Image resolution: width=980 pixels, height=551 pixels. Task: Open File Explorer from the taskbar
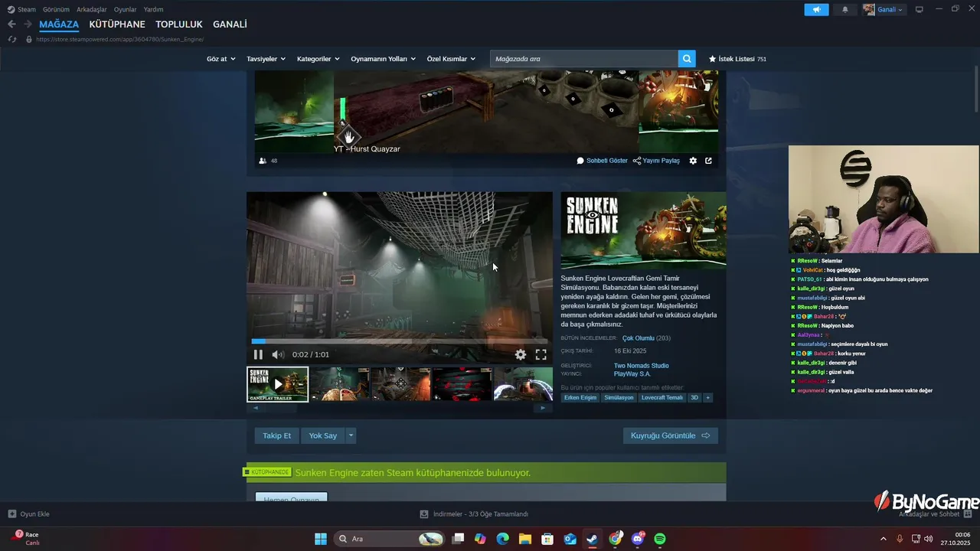[525, 539]
